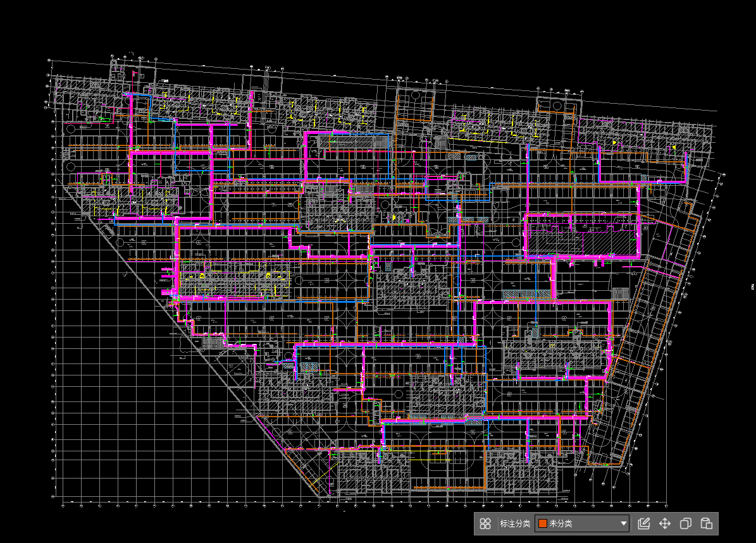Click the 标注分类 label
This screenshot has height=543, width=756.
(x=515, y=523)
